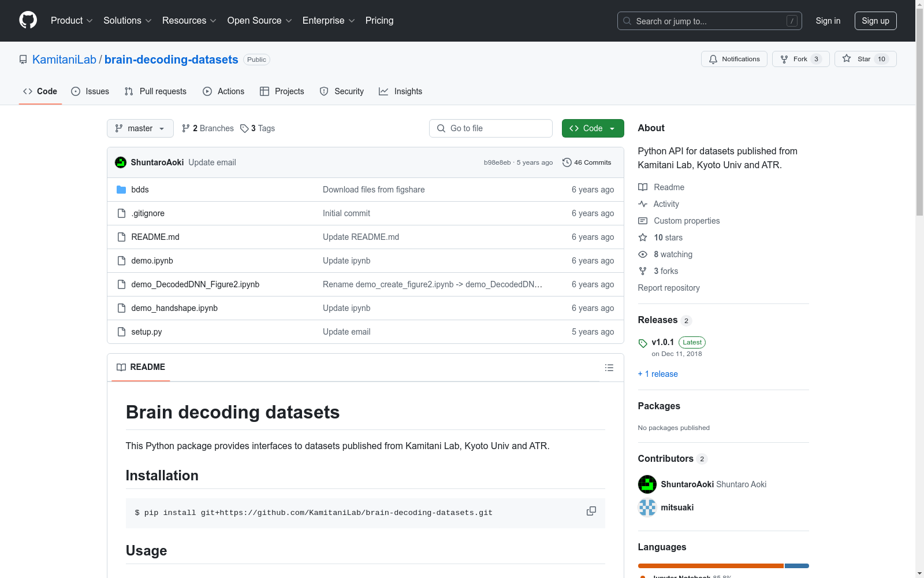
Task: Click ShuntaroAoki avatar in commit header
Action: tap(121, 162)
